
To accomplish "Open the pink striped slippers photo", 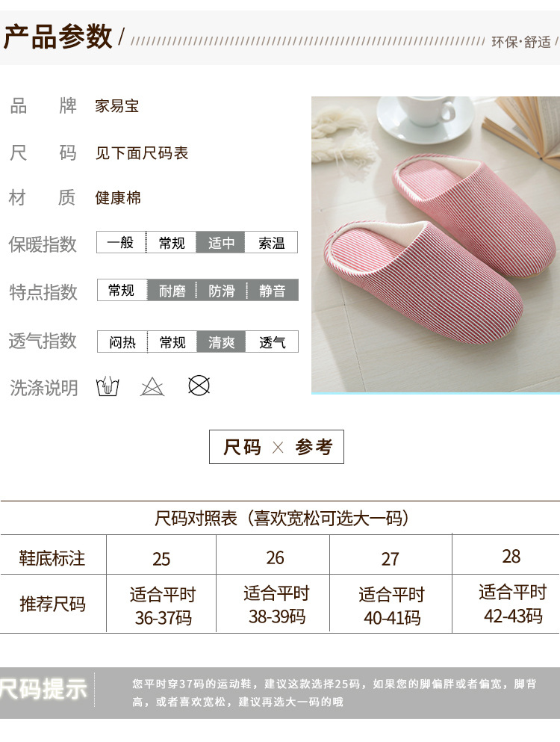I will [x=435, y=244].
